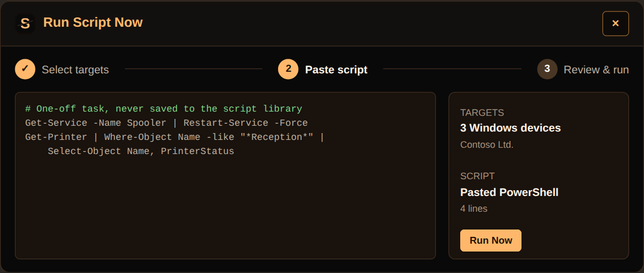Image resolution: width=644 pixels, height=273 pixels.
Task: Select the step 2 number circle
Action: 288,69
